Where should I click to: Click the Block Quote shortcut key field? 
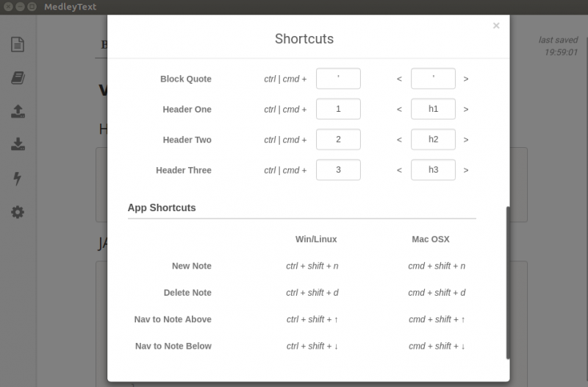click(x=338, y=79)
